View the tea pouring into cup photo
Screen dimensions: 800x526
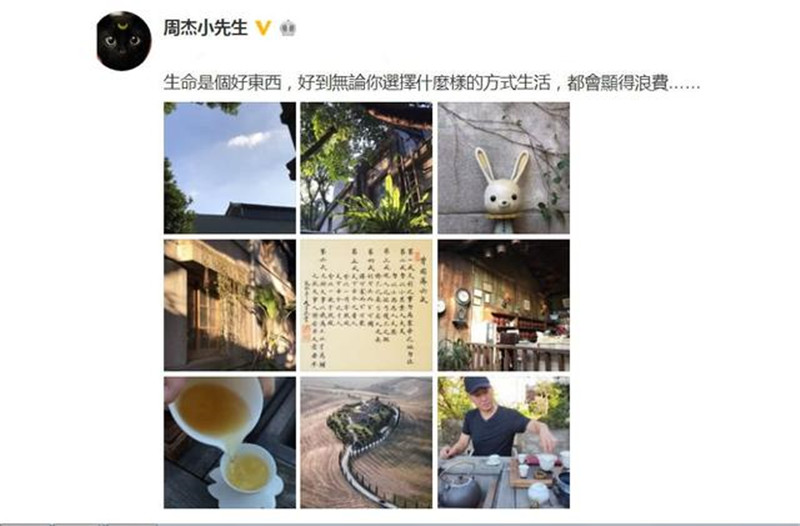pos(230,442)
